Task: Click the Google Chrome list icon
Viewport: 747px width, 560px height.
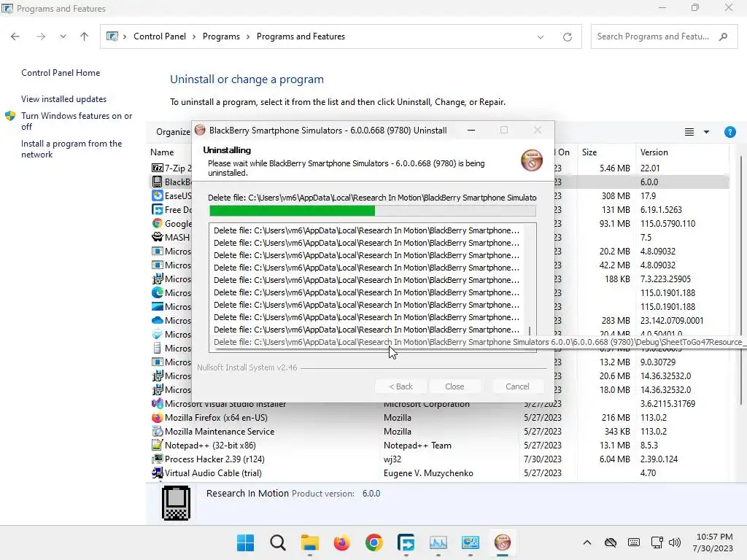Action: [158, 223]
